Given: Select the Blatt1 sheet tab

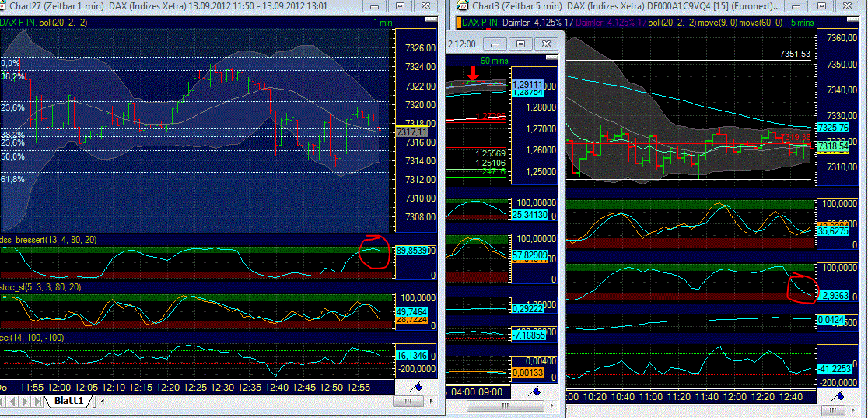Looking at the screenshot, I should point(68,401).
